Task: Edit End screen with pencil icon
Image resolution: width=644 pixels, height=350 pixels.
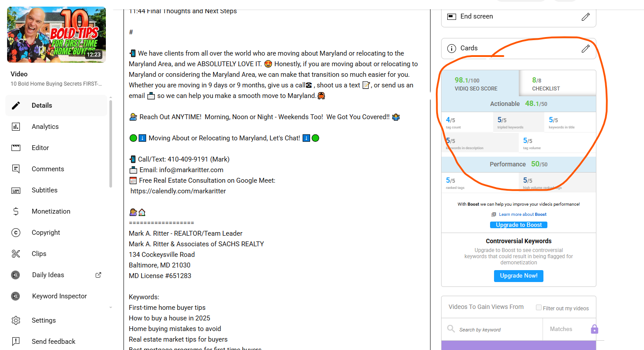Action: coord(585,17)
